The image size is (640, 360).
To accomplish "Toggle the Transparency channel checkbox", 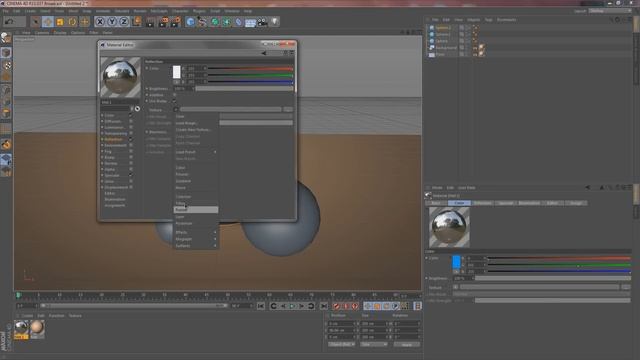I will [x=131, y=133].
